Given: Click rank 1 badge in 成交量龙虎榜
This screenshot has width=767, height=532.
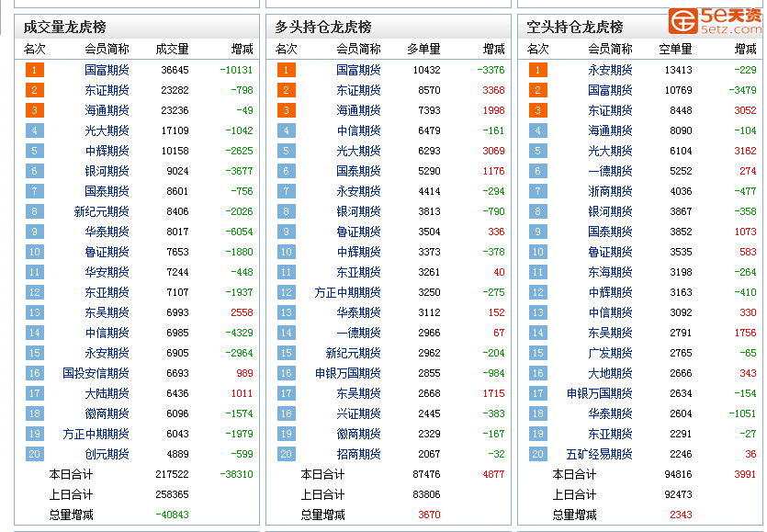Looking at the screenshot, I should [x=35, y=70].
